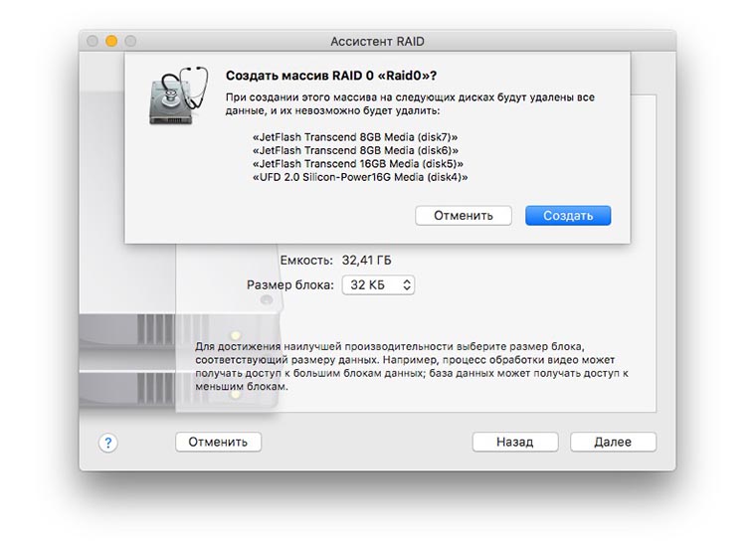The height and width of the screenshot is (547, 756).
Task: Go back with the Назад button
Action: click(x=515, y=442)
